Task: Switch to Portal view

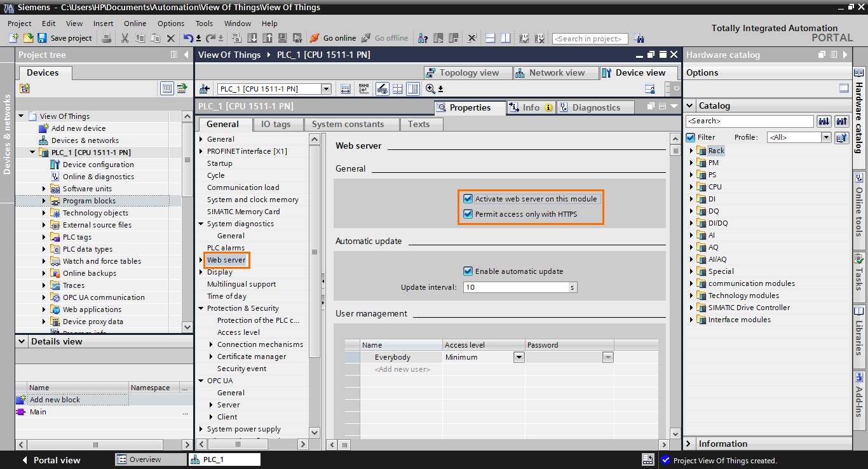Action: tap(50, 460)
